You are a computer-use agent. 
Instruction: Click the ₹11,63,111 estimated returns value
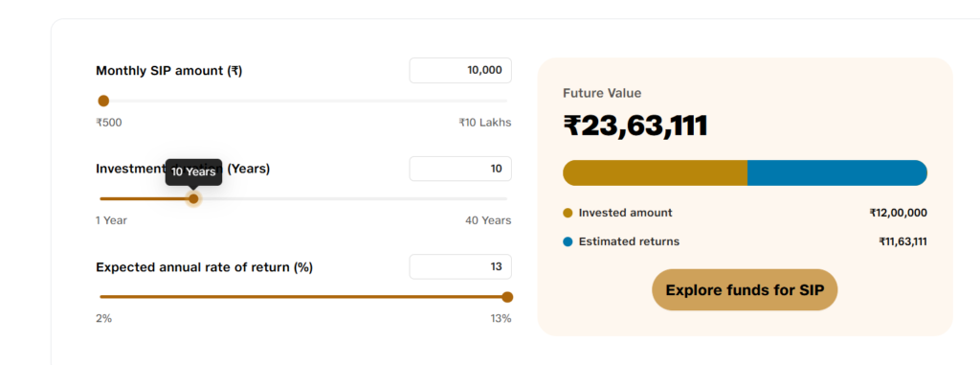[903, 241]
